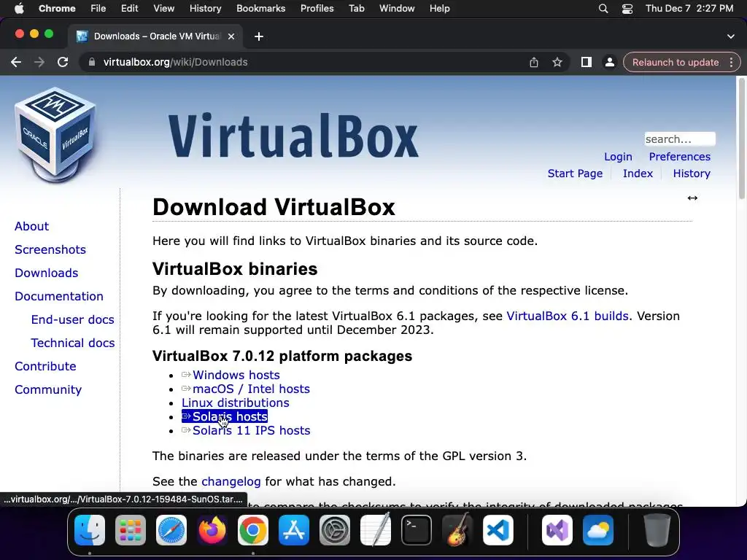Open the Apple menu
The image size is (747, 560).
(19, 9)
